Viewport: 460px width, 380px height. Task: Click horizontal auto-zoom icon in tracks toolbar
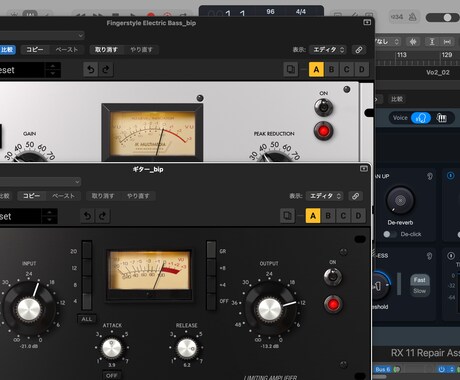pyautogui.click(x=447, y=42)
